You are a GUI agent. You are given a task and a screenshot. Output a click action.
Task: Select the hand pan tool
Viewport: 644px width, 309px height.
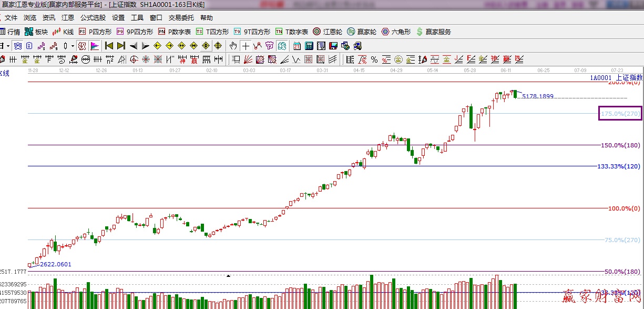[233, 46]
